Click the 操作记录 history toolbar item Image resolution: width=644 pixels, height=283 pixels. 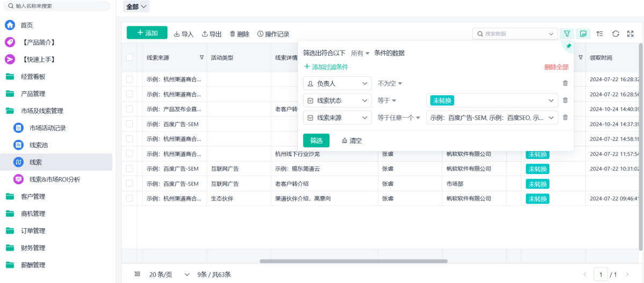[273, 34]
